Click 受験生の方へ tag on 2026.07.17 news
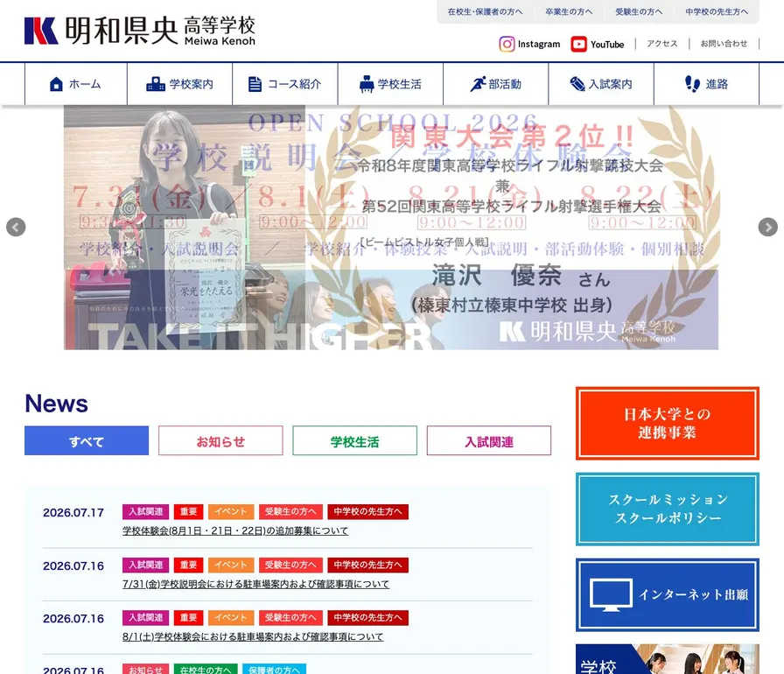Image resolution: width=784 pixels, height=674 pixels. 290,511
